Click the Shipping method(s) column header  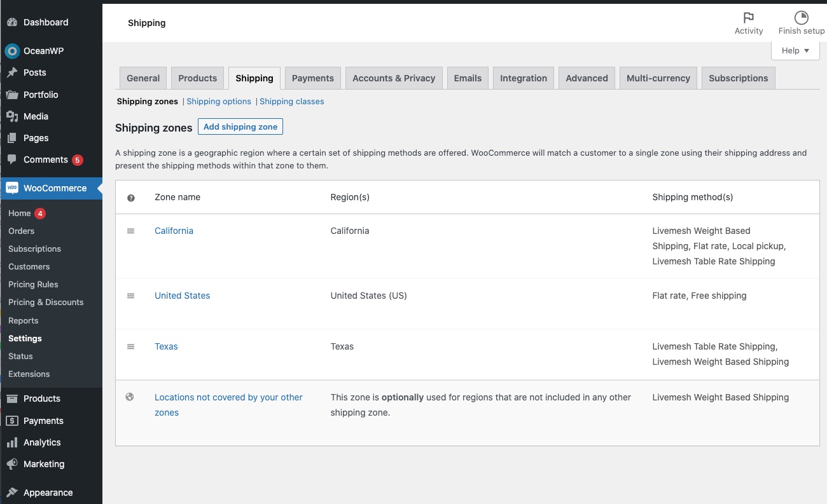(x=693, y=197)
